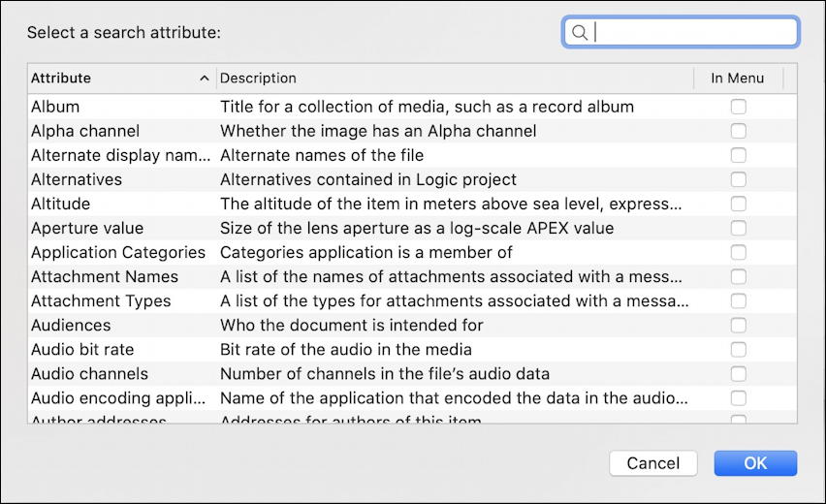Pick the Altitude attribute
The width and height of the screenshot is (826, 504).
(x=60, y=204)
